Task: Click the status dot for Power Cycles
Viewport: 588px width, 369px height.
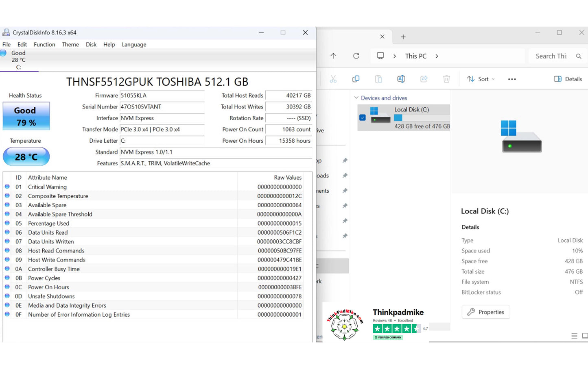Action: click(7, 278)
